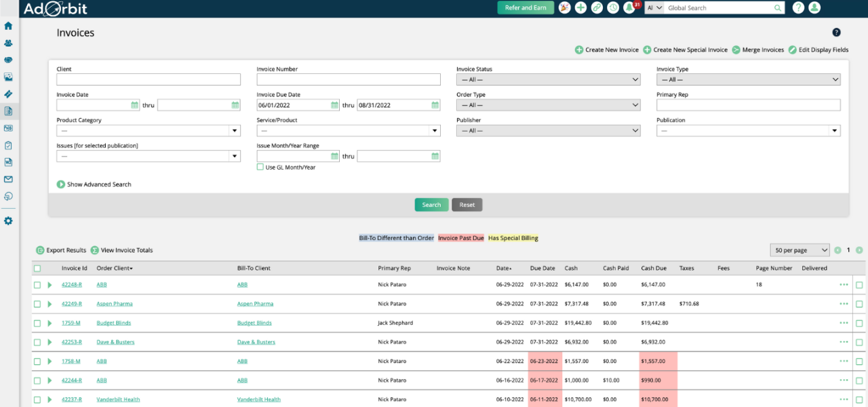This screenshot has height=407, width=868.
Task: Click the green Search button
Action: click(x=431, y=205)
